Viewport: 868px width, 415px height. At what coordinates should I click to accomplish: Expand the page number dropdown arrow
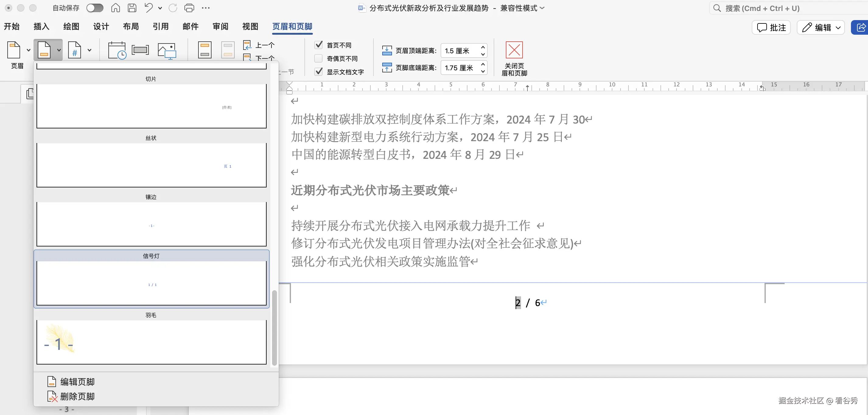(x=89, y=50)
